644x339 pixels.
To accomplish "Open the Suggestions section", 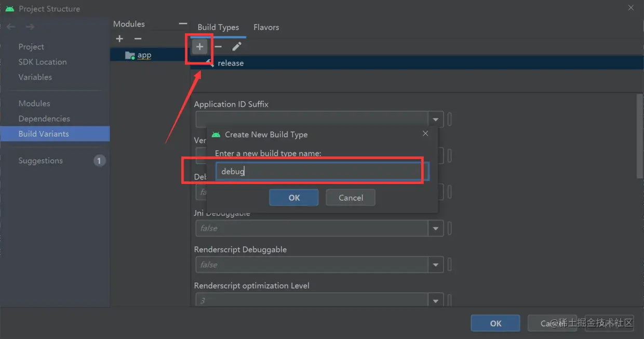I will [x=41, y=161].
